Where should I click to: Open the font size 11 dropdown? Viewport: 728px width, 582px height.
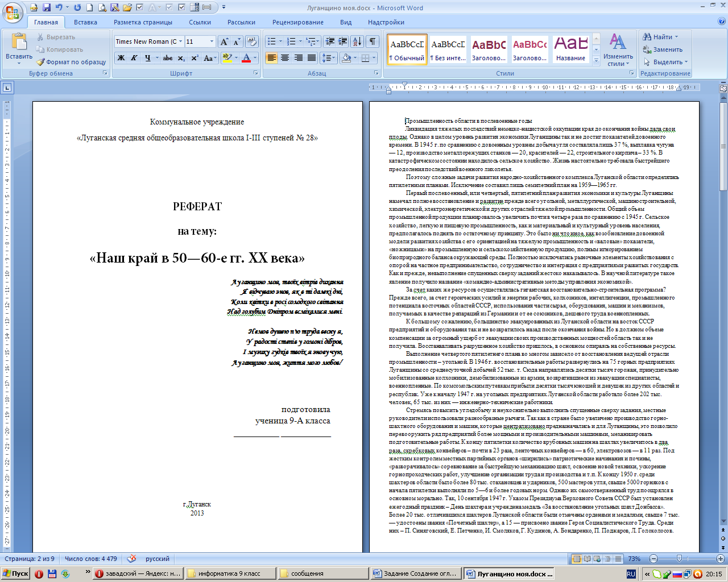pos(212,41)
